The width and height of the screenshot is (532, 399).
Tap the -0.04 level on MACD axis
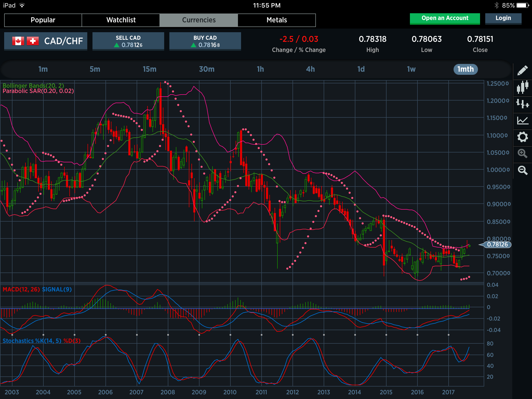(493, 330)
